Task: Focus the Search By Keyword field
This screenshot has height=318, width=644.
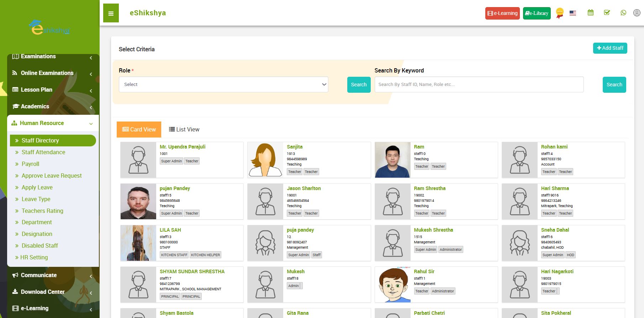Action: (x=479, y=85)
